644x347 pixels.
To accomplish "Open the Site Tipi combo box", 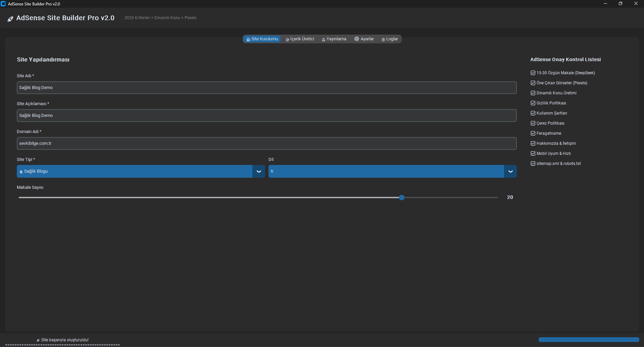I will click(x=141, y=171).
